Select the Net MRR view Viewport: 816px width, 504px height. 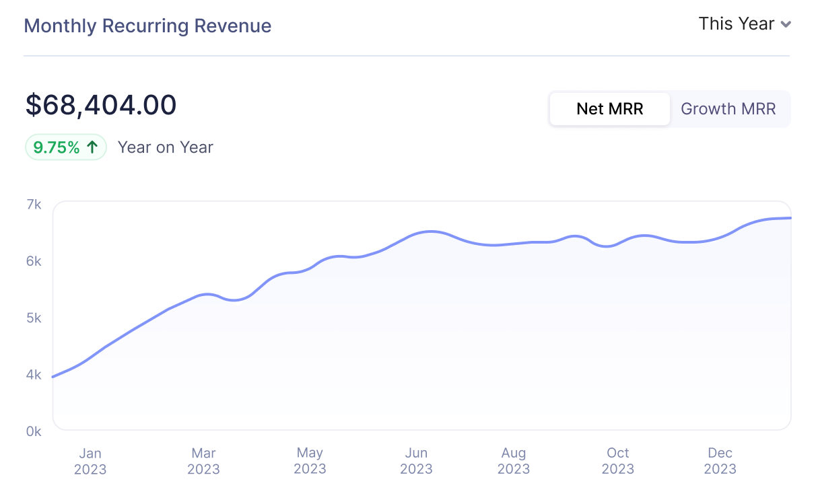tap(609, 108)
